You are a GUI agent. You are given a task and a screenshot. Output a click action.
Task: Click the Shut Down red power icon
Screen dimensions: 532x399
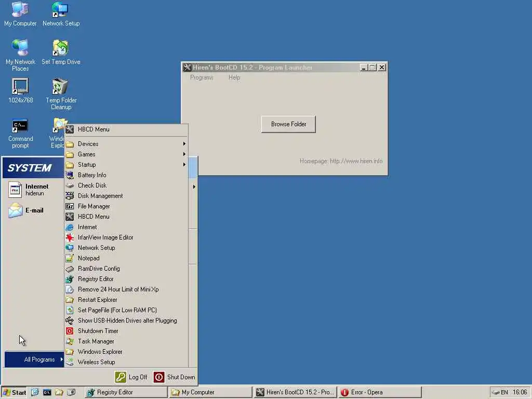158,377
